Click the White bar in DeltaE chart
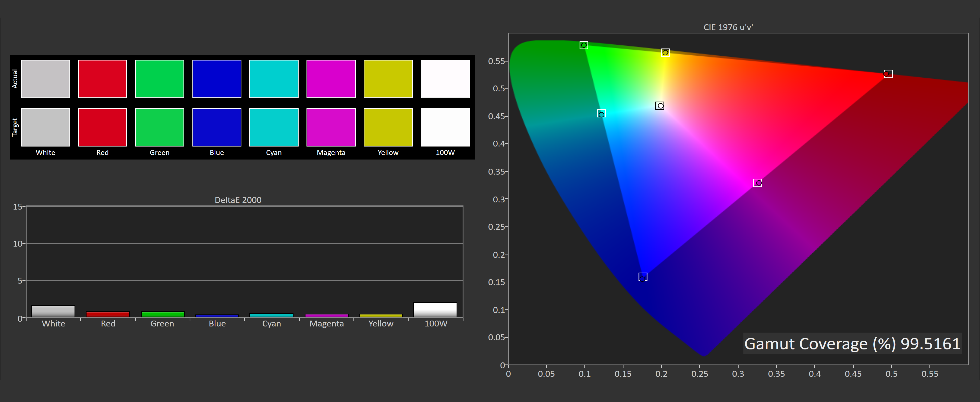This screenshot has width=980, height=402. (53, 311)
